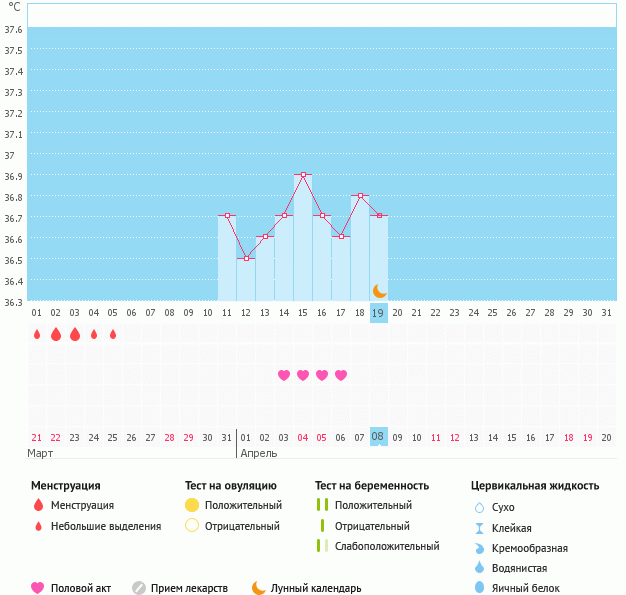Click the 'Клейкая' cervical fluid legend icon

479,528
